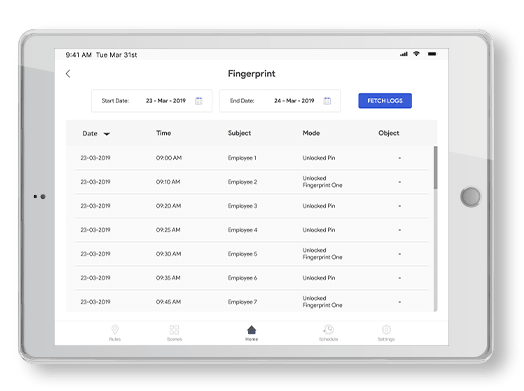
Task: Open the End Date calendar picker icon
Action: pyautogui.click(x=327, y=101)
